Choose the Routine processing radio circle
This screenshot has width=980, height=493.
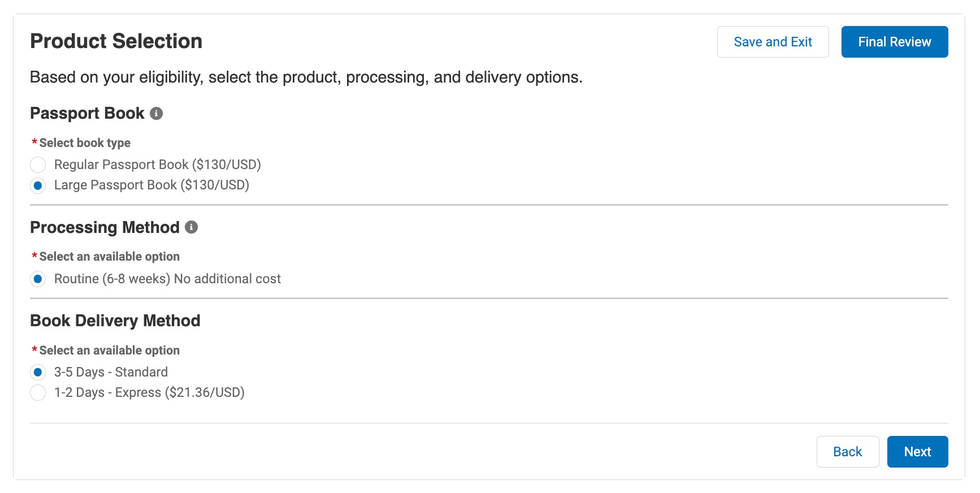(x=38, y=279)
